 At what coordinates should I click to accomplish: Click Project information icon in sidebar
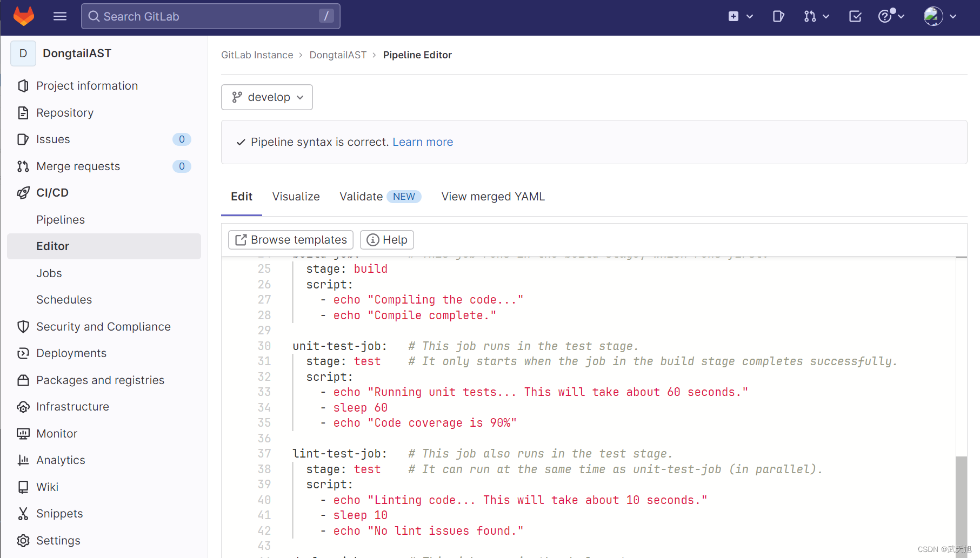(x=23, y=86)
